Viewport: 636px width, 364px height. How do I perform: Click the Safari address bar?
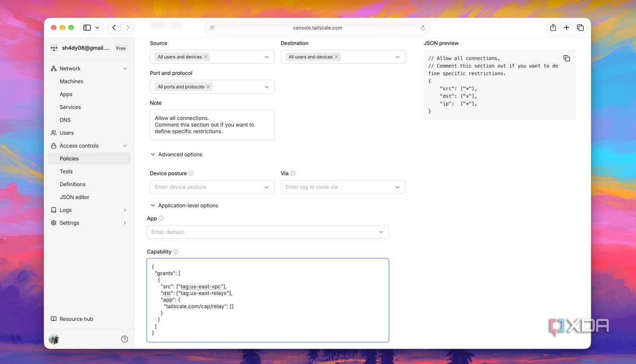(x=317, y=28)
